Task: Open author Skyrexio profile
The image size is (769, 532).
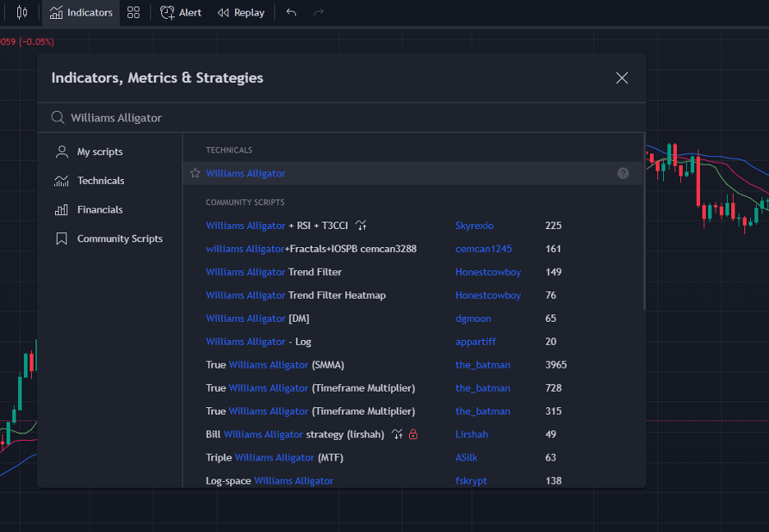Action: [x=474, y=225]
